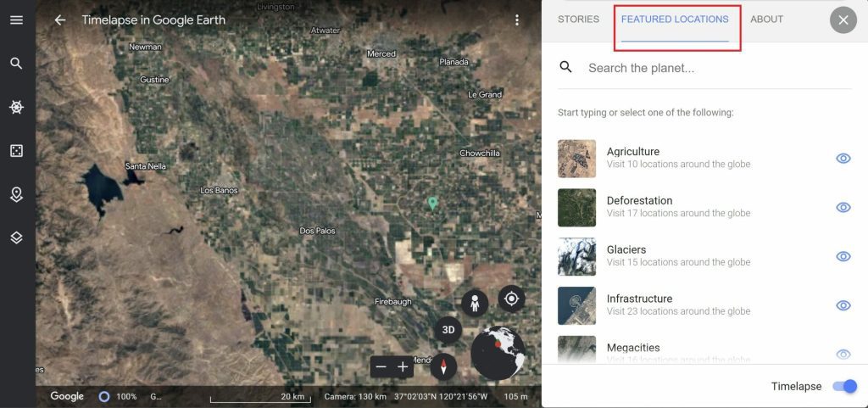Viewport: 868px width, 408px height.
Task: Toggle the Timelapse switch off
Action: pyautogui.click(x=845, y=387)
